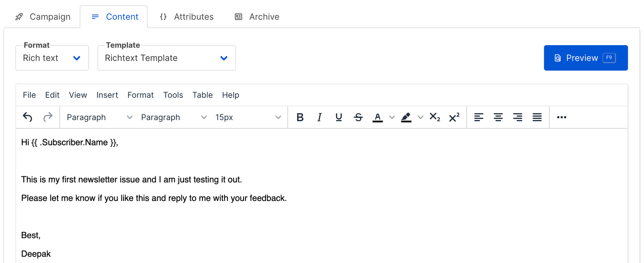Screen dimensions: 644x263
Task: Toggle italic formatting
Action: 319,117
